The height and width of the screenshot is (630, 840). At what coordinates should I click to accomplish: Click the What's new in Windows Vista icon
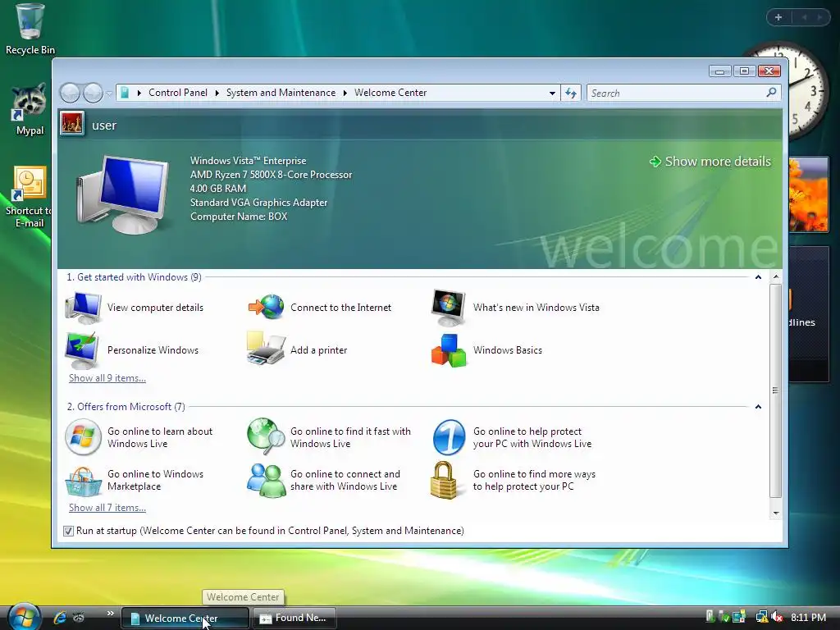[x=449, y=308]
